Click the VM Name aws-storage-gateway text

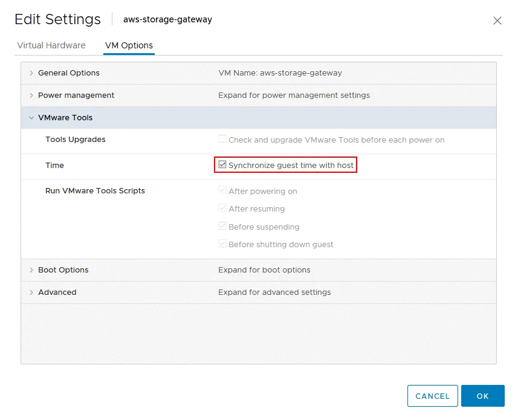[x=280, y=73]
